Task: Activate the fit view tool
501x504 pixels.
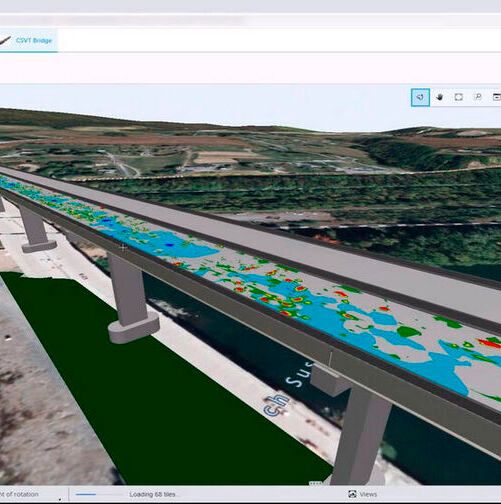Action: coord(459,97)
